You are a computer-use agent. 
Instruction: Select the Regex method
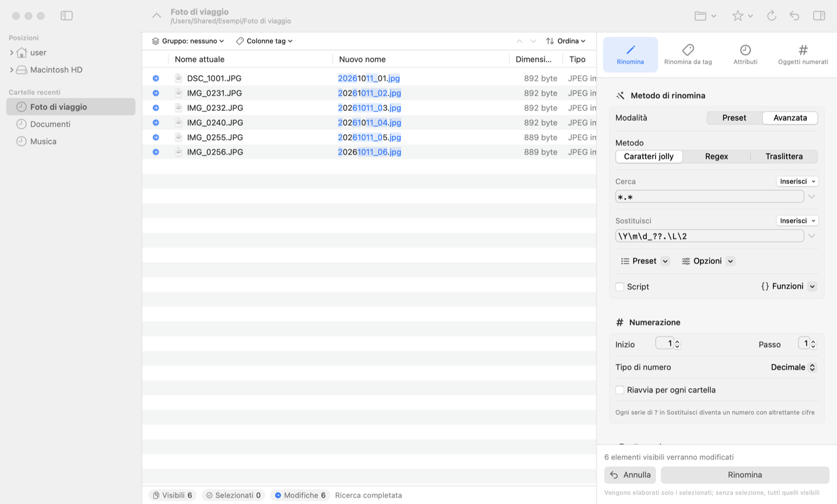[716, 156]
